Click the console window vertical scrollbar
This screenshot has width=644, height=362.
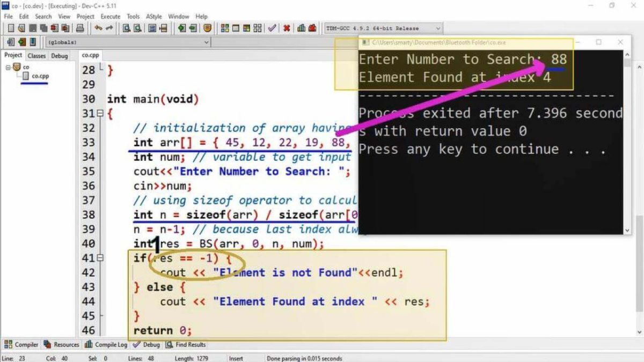627,142
